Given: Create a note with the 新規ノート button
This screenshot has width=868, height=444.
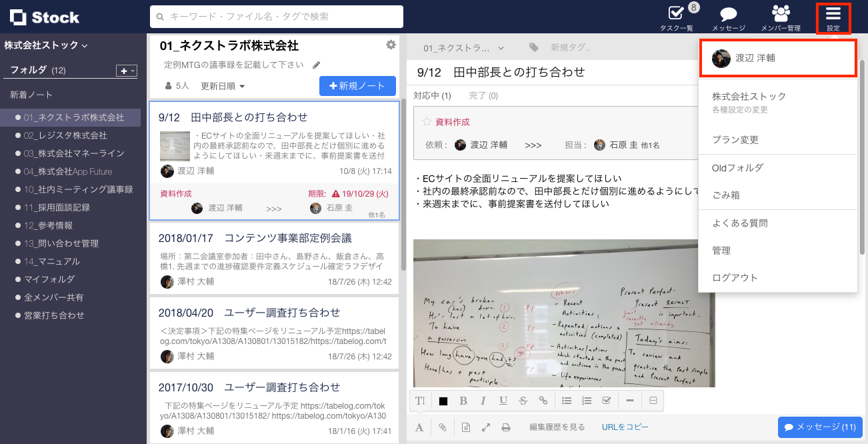Looking at the screenshot, I should click(x=357, y=86).
